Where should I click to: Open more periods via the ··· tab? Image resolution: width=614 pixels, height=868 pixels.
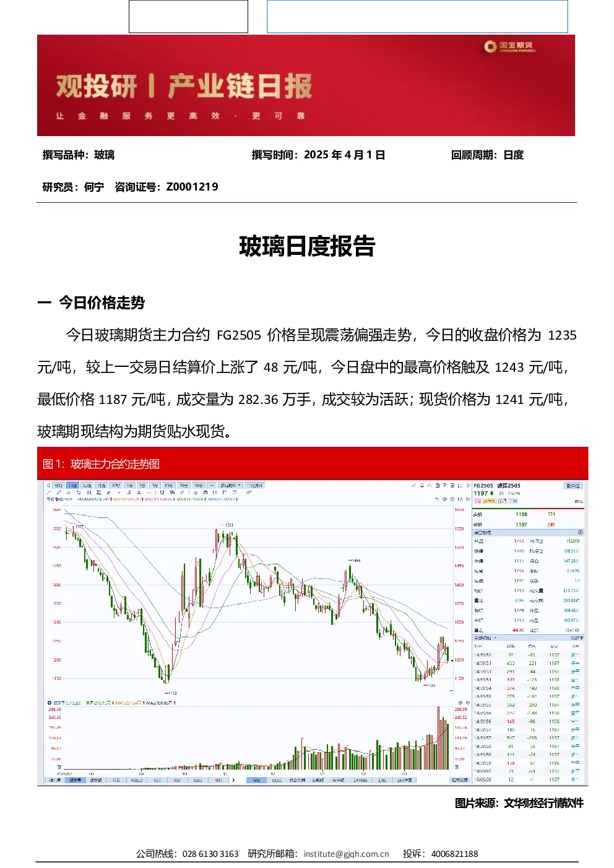[212, 486]
